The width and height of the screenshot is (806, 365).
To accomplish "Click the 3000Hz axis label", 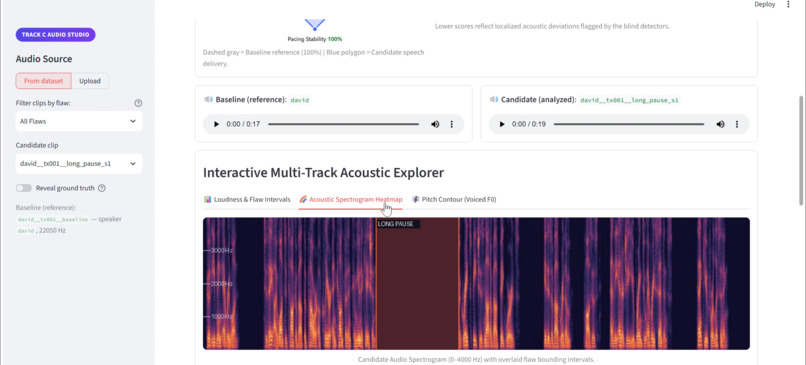I will pyautogui.click(x=222, y=250).
